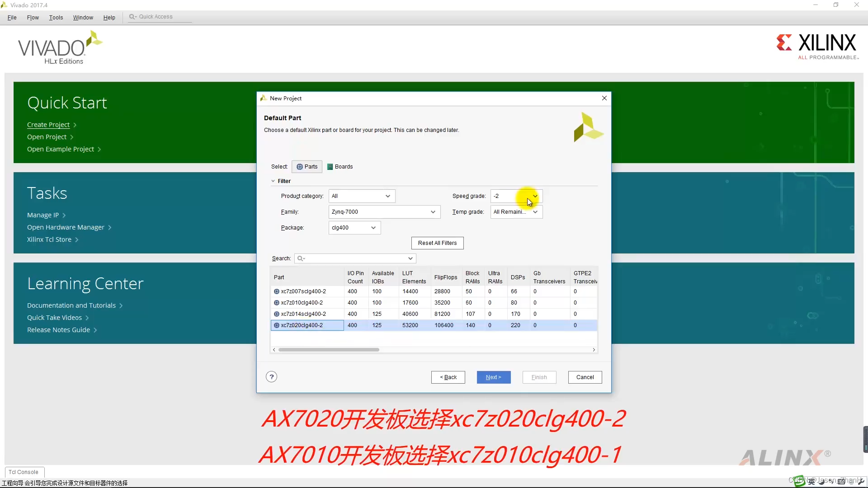Select the Parts chip icon
This screenshot has height=488, width=868.
(299, 166)
